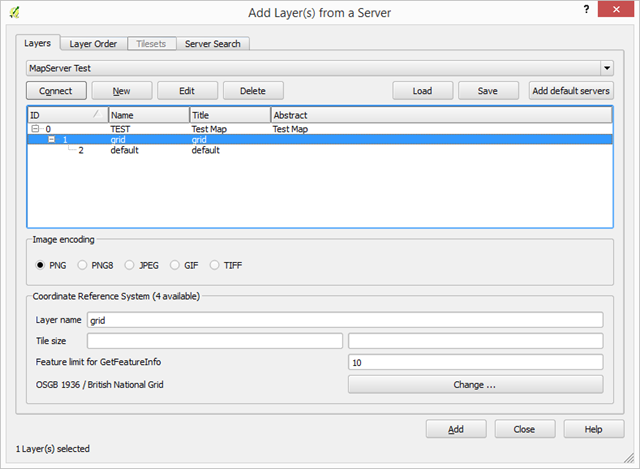Choose the GIF image encoding
640x469 pixels.
175,265
